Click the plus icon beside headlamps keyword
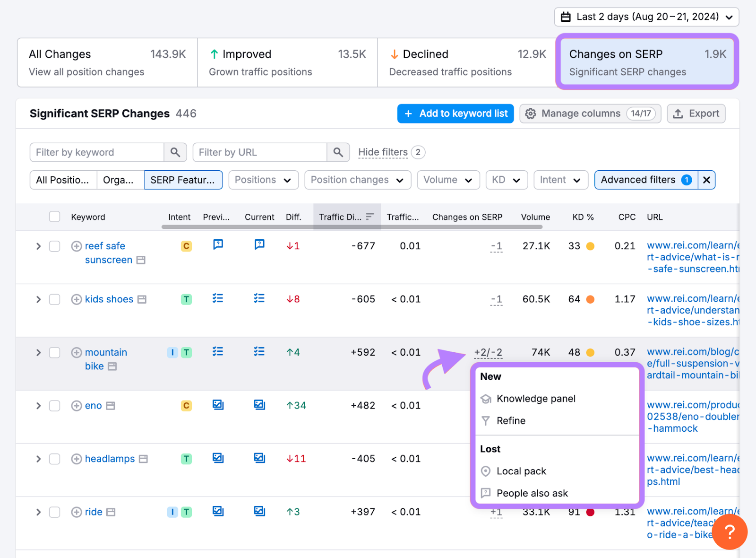Viewport: 756px width, 558px height. [77, 459]
